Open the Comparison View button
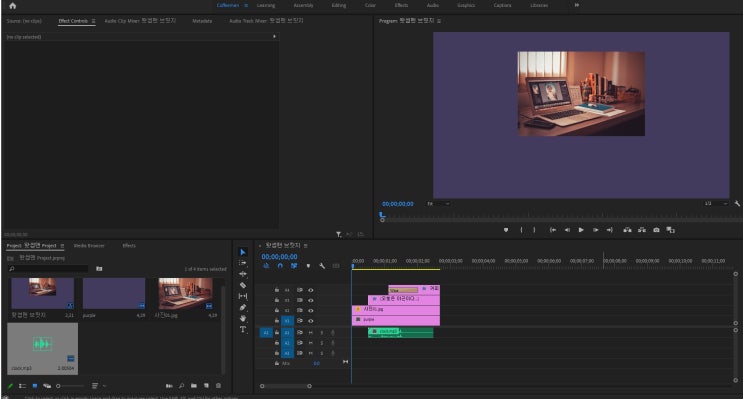 [671, 230]
